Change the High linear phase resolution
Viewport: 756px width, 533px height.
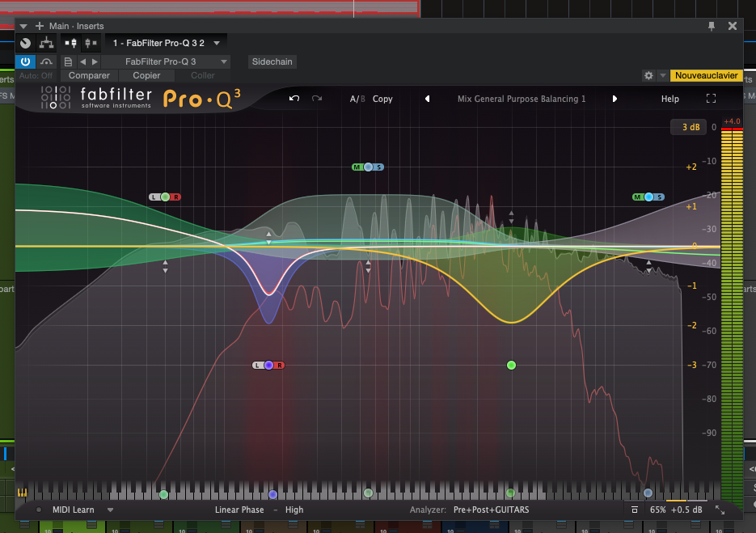[x=294, y=510]
